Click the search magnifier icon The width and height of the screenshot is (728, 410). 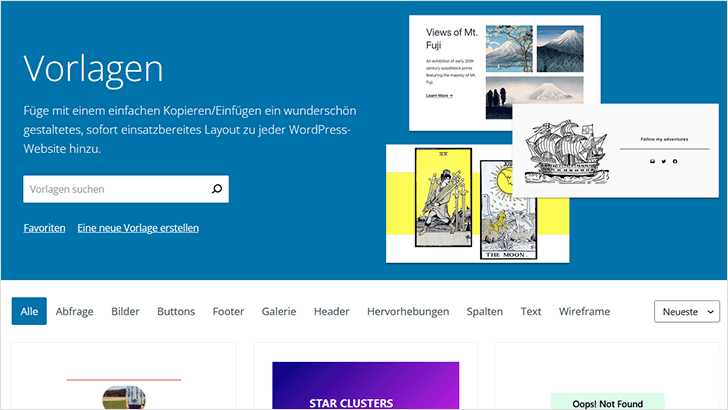[217, 189]
